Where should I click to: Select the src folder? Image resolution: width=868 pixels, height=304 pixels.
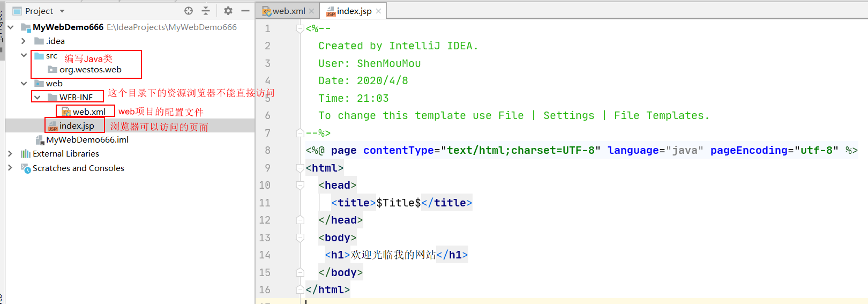click(51, 55)
